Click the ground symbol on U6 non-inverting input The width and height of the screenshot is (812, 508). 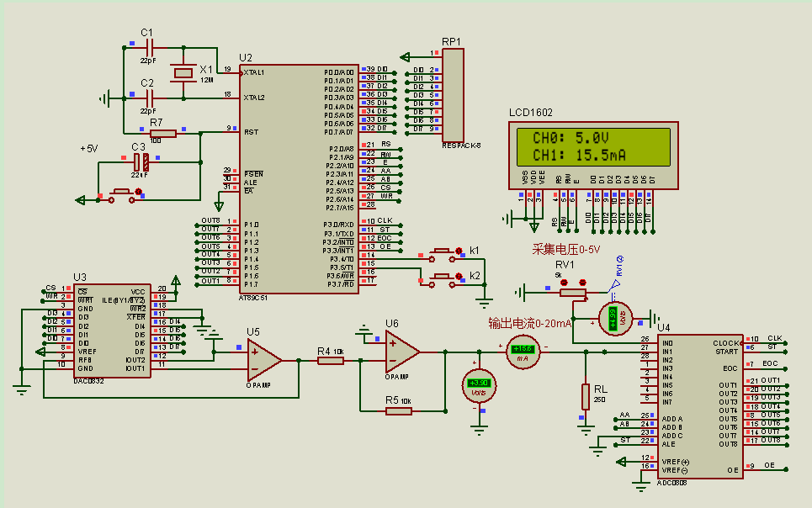(364, 330)
